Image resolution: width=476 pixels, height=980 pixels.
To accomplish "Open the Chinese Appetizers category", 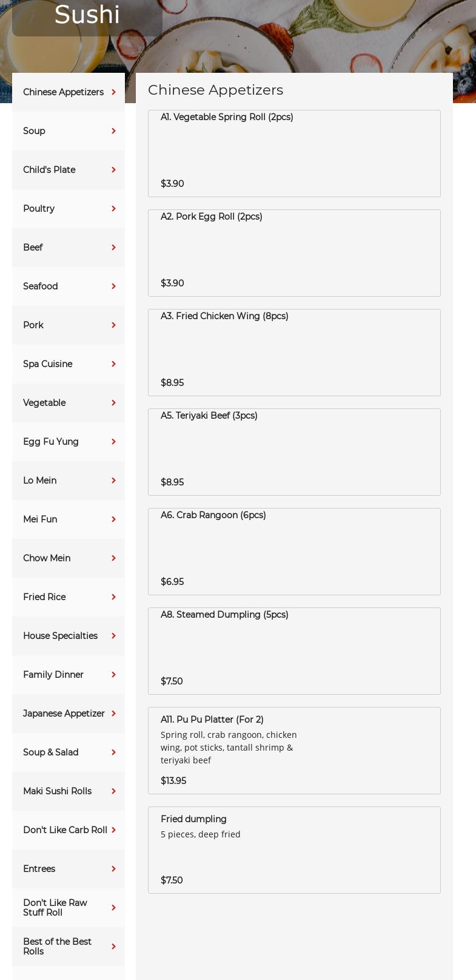I will coord(64,92).
